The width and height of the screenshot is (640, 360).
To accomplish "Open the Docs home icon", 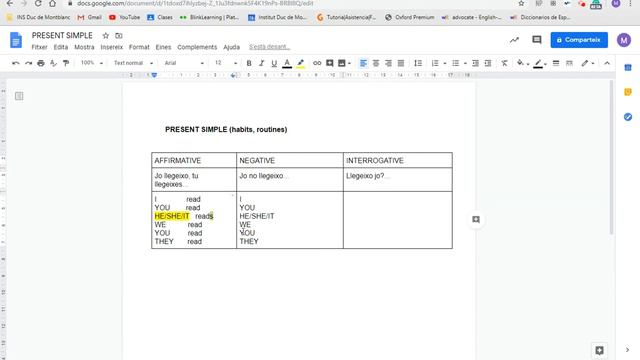I will [16, 40].
